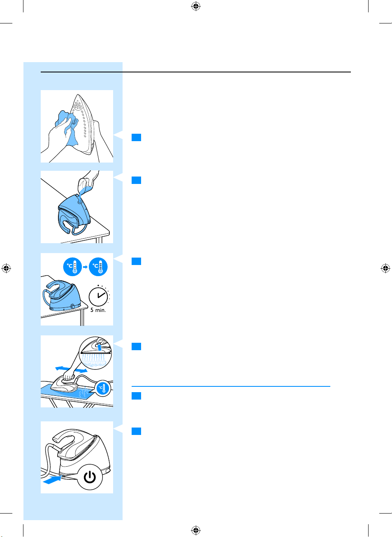The width and height of the screenshot is (392, 537).
Task: Click the registration crosshair mark at the page top
Action: [196, 6]
